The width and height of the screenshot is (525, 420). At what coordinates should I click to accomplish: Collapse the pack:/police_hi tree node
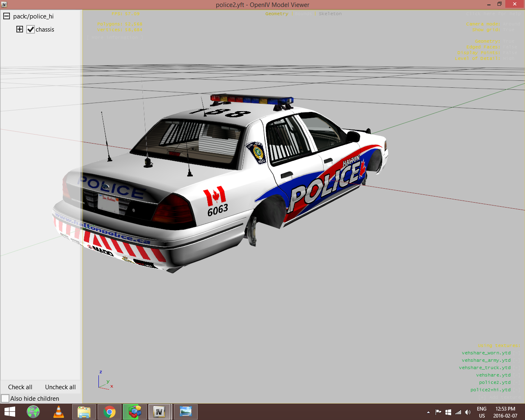7,16
